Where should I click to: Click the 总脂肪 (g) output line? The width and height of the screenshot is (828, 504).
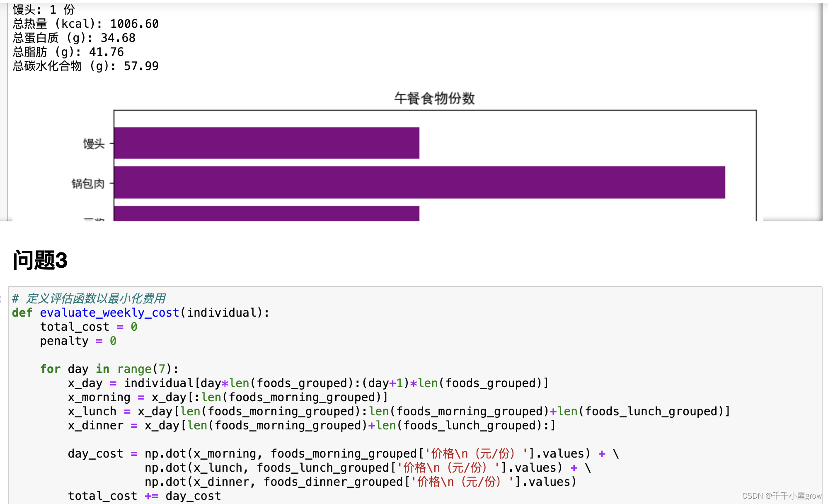(x=68, y=52)
